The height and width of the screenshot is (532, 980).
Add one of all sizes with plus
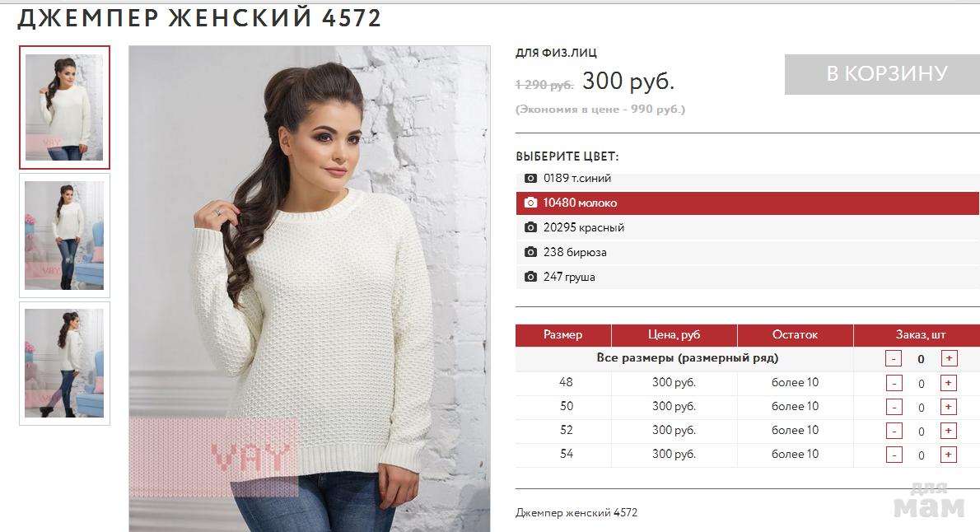click(x=949, y=359)
